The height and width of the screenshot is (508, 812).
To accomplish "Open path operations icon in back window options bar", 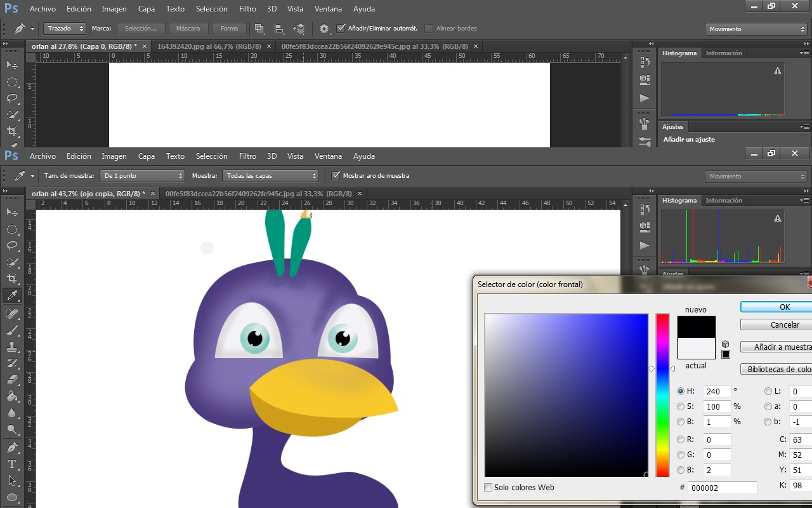I will [x=259, y=29].
